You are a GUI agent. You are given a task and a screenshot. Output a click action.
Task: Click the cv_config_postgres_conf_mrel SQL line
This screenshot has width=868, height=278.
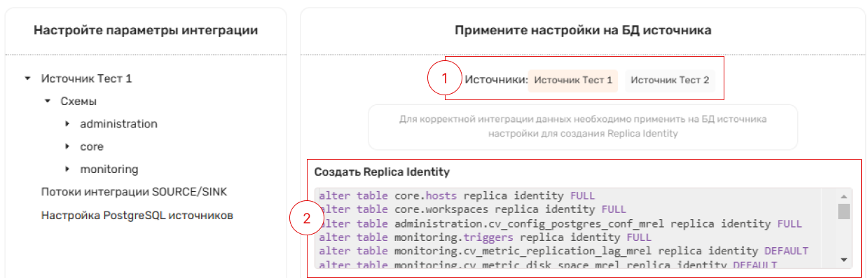point(560,224)
